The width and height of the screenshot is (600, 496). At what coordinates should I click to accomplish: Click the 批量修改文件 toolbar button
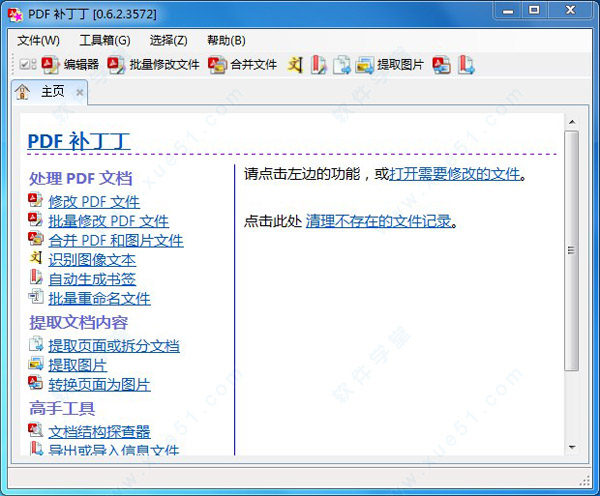pyautogui.click(x=153, y=65)
